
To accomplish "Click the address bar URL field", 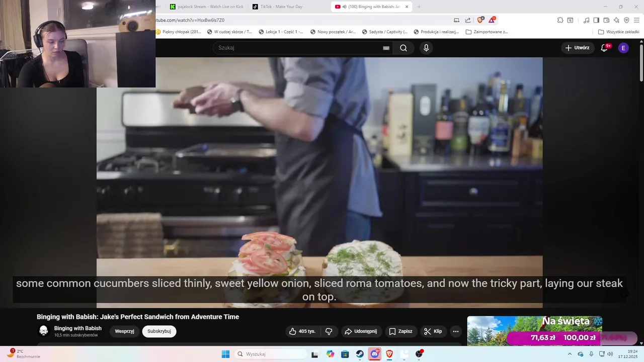I will click(302, 20).
